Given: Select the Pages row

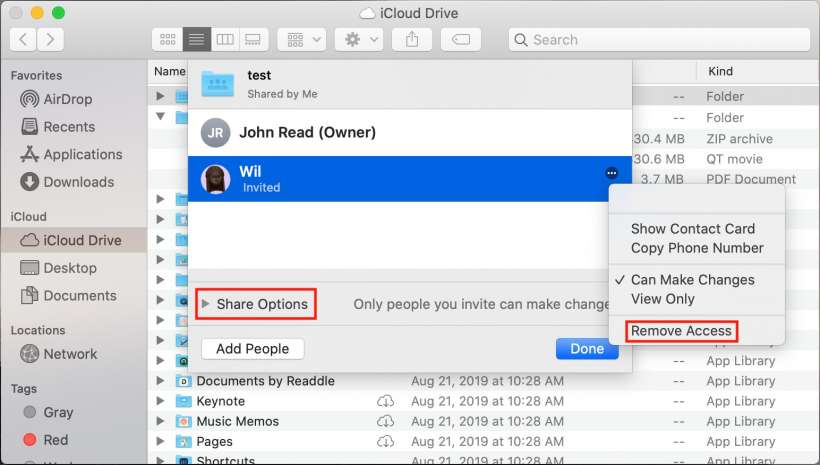Looking at the screenshot, I should tap(484, 441).
